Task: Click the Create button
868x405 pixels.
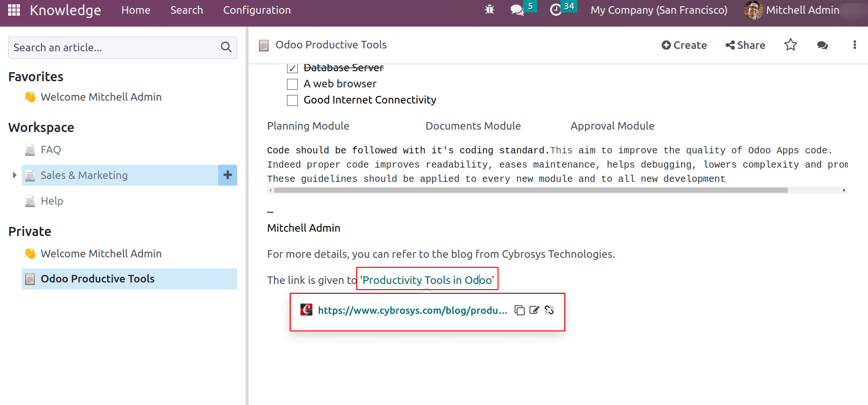Action: tap(684, 45)
